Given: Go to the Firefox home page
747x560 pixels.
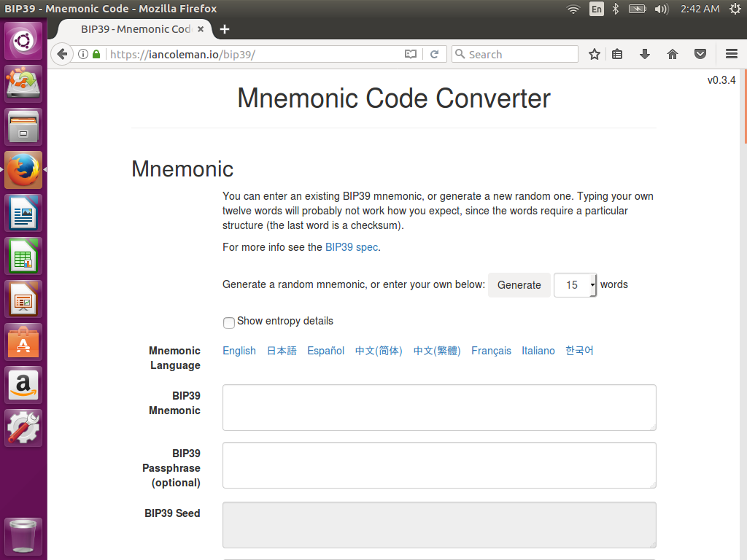Looking at the screenshot, I should [x=672, y=53].
